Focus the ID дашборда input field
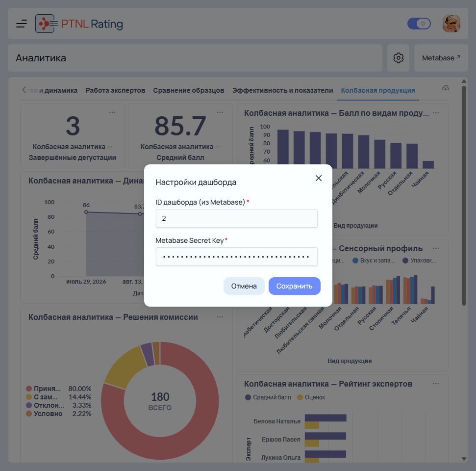This screenshot has height=471, width=476. tap(236, 218)
